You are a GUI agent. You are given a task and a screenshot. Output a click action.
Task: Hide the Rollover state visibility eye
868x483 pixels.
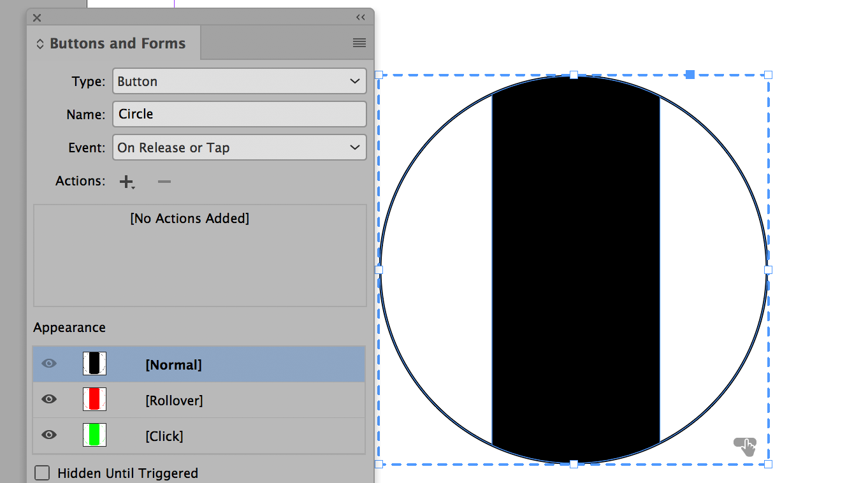point(48,400)
